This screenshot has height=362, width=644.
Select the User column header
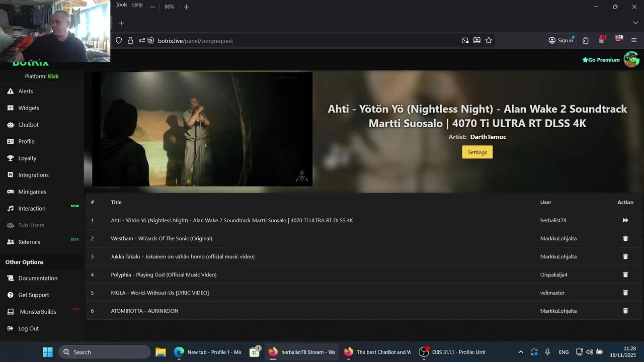tap(546, 202)
